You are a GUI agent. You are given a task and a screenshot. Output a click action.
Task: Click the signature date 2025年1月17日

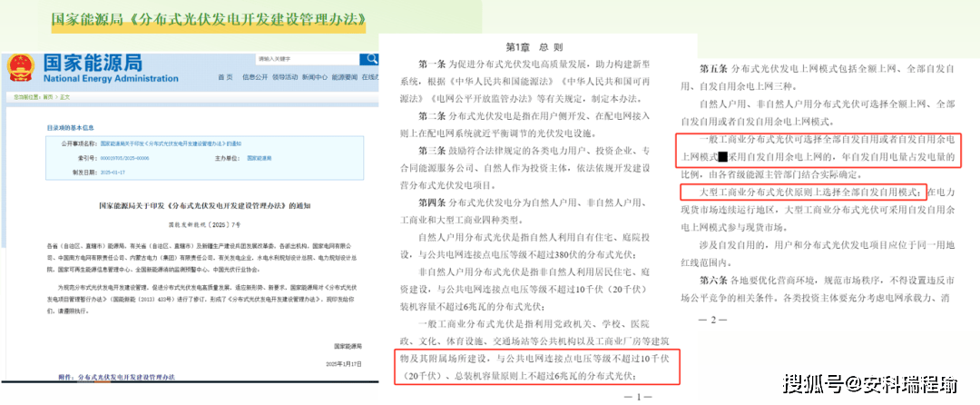[x=345, y=363]
